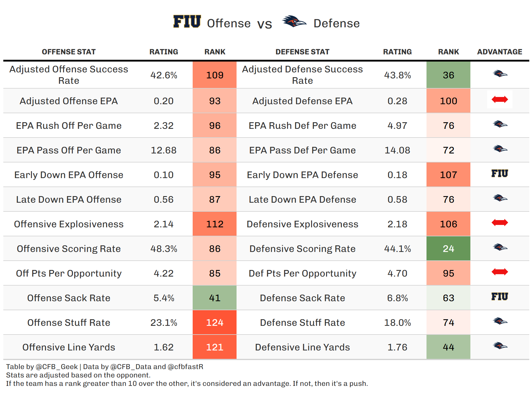Click the roadrunner advantage icon for Success Rate

click(500, 74)
